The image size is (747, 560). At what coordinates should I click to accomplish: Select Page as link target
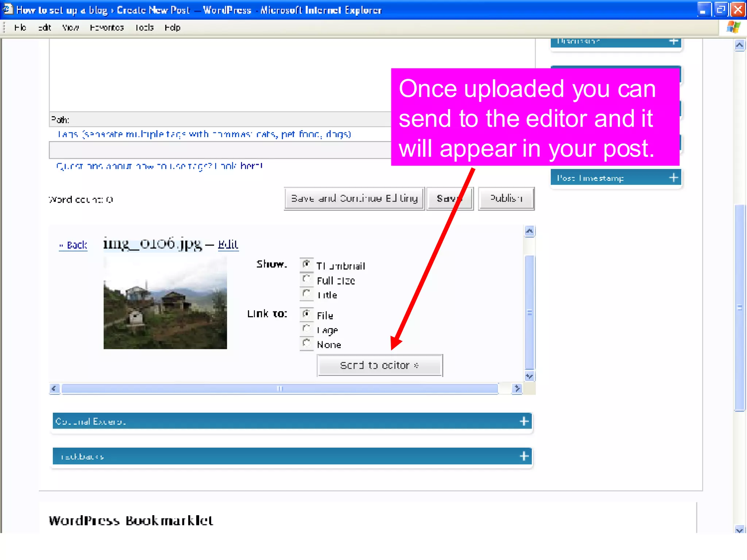tap(306, 329)
